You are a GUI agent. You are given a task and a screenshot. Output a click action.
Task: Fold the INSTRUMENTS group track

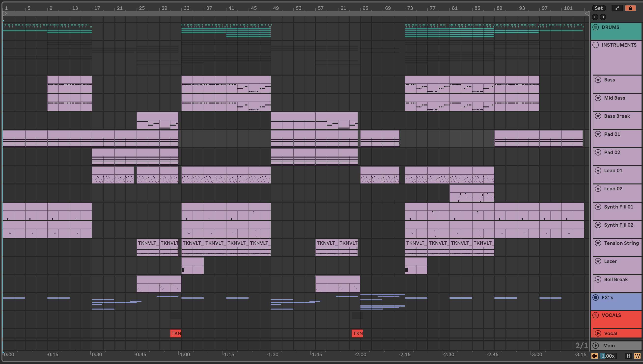click(x=596, y=45)
